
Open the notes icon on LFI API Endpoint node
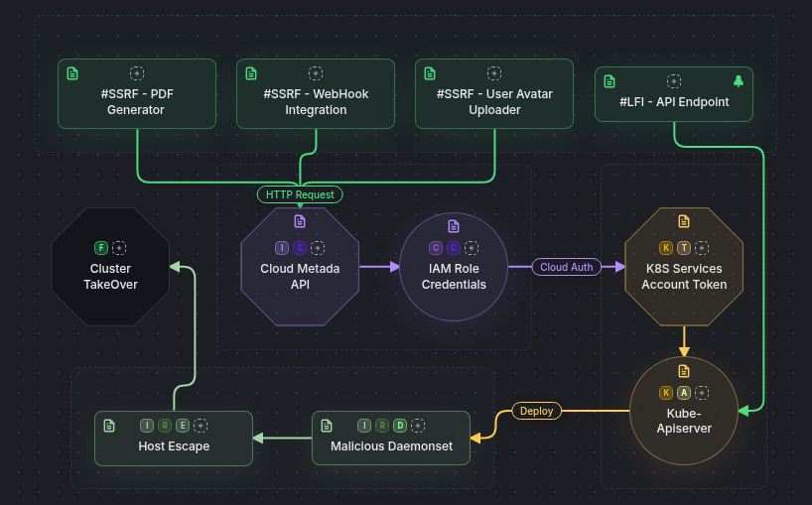609,81
